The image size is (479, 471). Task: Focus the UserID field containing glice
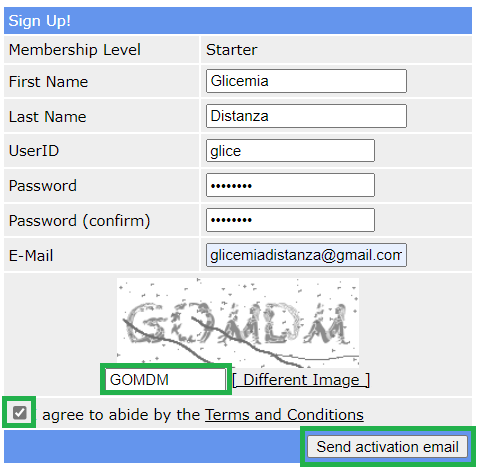(x=290, y=151)
